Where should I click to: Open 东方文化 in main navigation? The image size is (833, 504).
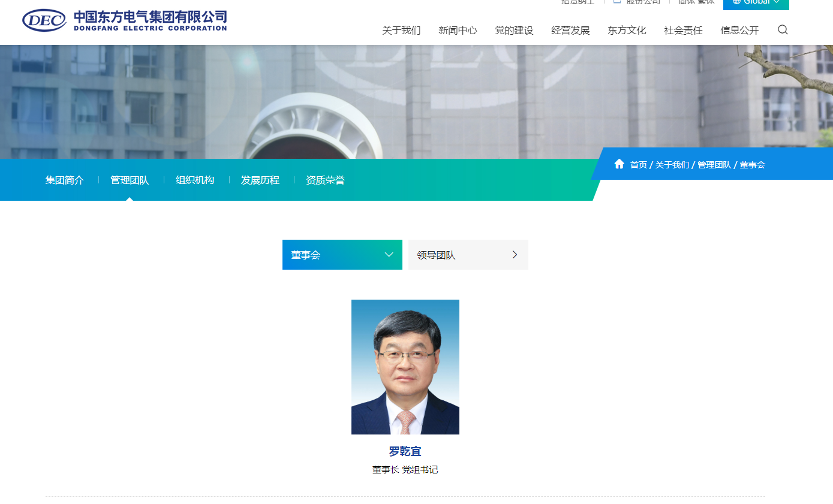coord(627,31)
